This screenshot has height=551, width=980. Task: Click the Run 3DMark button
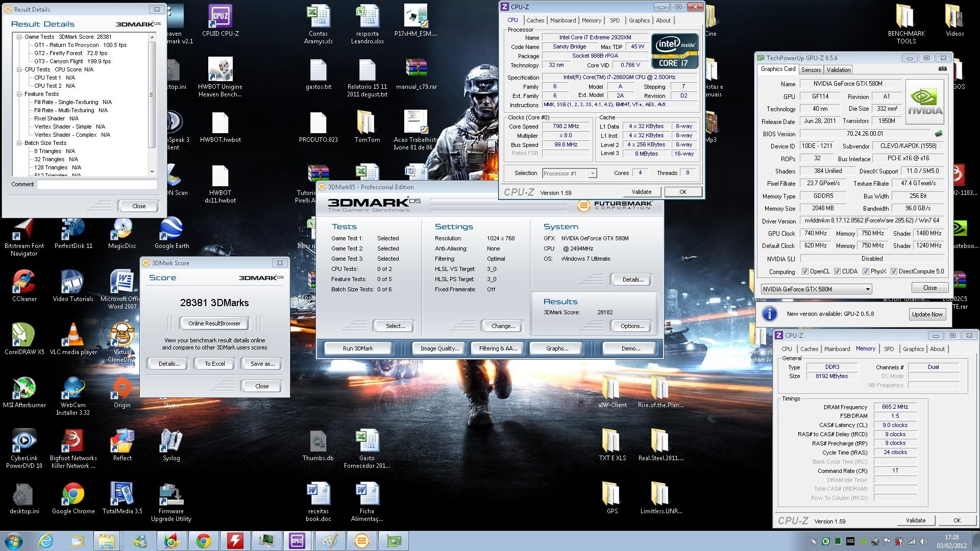coord(358,348)
